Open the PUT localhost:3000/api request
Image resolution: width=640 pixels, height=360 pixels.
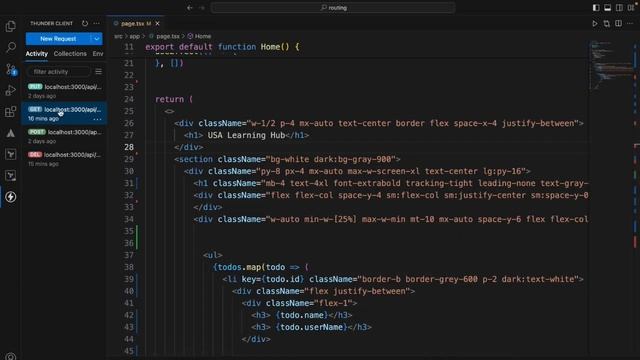(x=64, y=91)
